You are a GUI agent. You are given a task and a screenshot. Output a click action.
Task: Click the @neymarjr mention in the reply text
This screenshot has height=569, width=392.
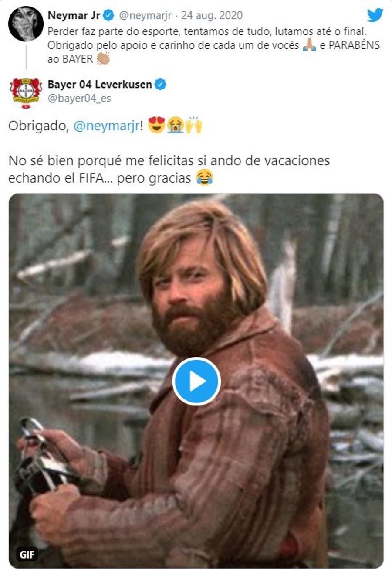pyautogui.click(x=107, y=127)
